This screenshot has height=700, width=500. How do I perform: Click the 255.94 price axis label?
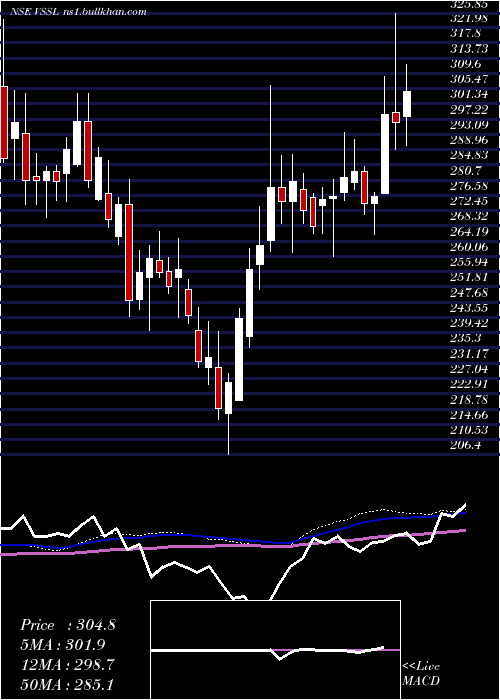click(x=469, y=262)
